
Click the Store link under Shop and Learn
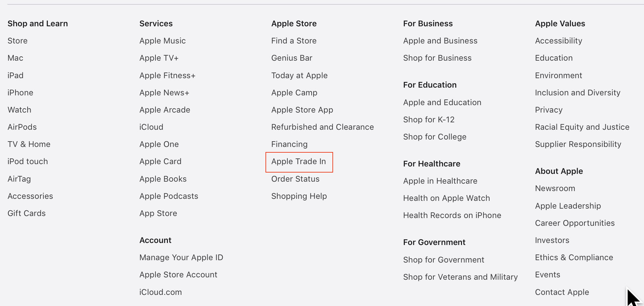click(17, 41)
